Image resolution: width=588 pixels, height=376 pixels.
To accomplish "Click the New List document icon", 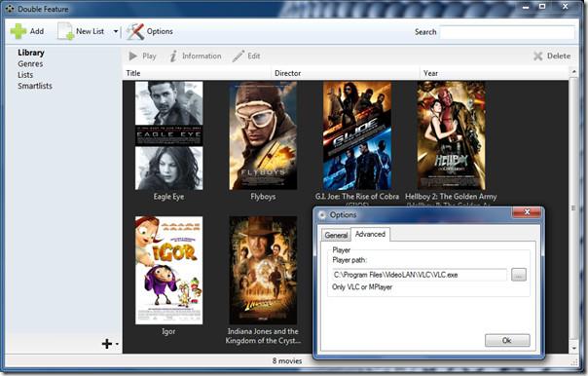I will point(65,31).
